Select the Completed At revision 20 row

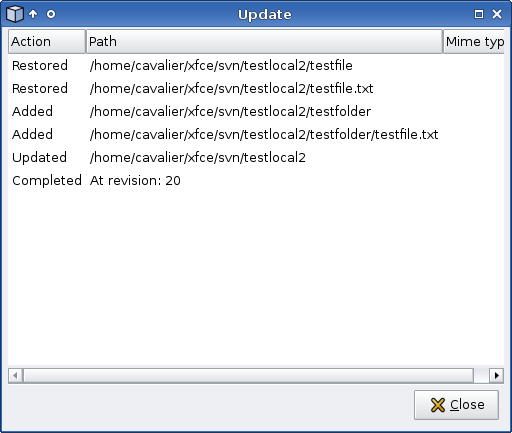pos(256,180)
